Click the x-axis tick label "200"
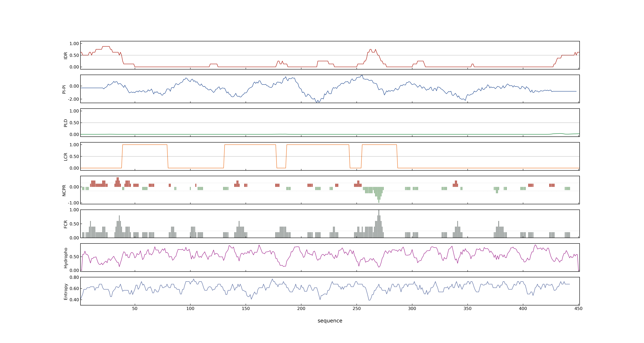 [x=301, y=309]
